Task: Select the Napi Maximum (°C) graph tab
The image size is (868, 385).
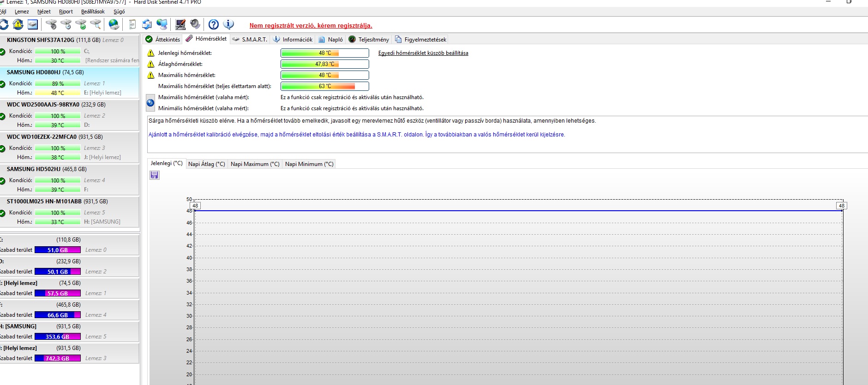Action: (x=255, y=164)
